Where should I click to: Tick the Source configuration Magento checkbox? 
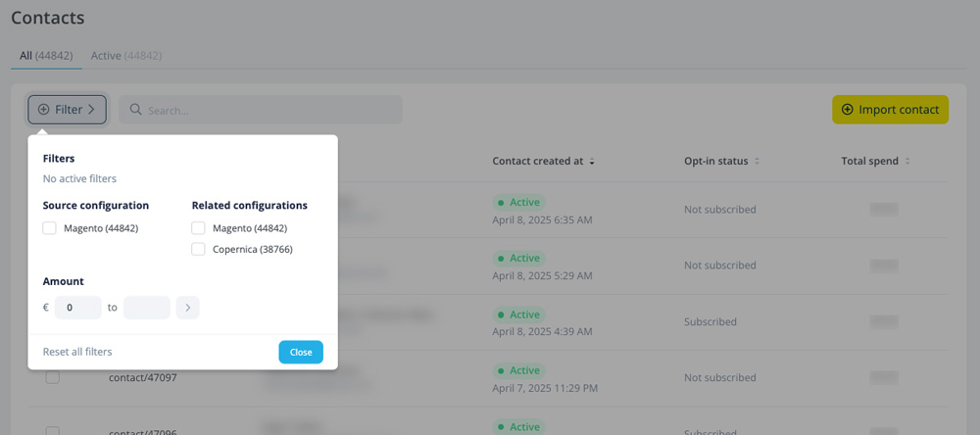(x=49, y=228)
